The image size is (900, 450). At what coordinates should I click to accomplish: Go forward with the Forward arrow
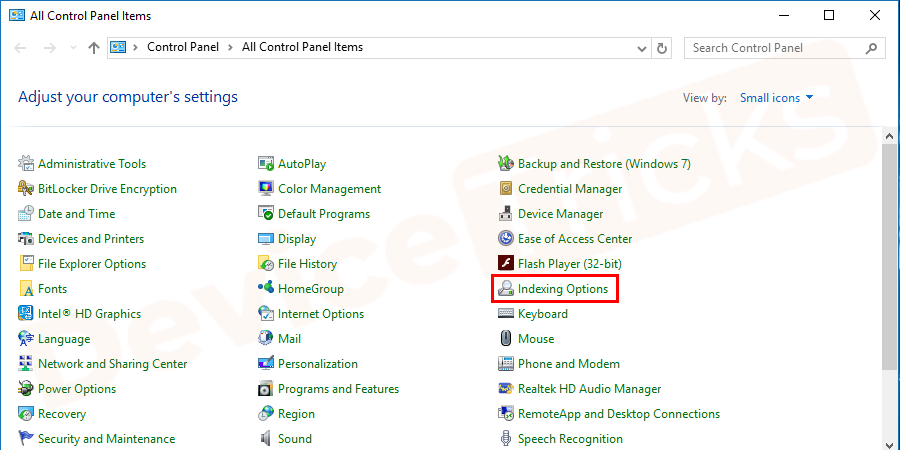[50, 48]
